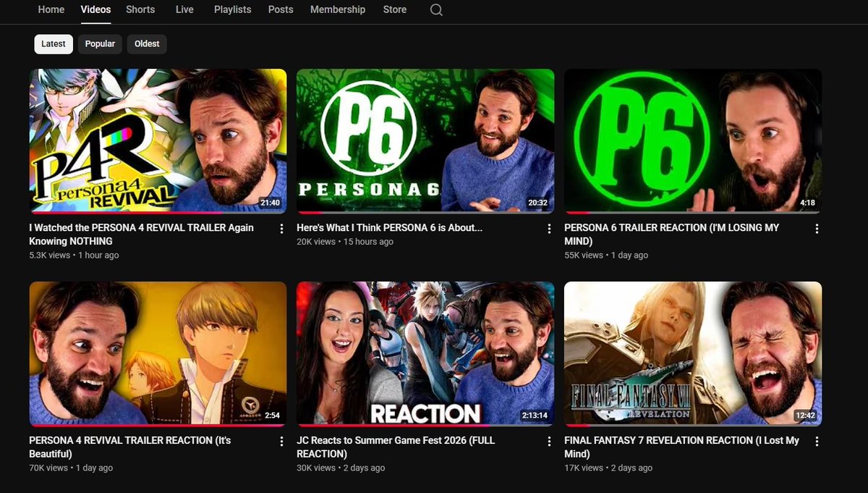Open the channel search magnifier icon
This screenshot has width=868, height=493.
click(435, 10)
